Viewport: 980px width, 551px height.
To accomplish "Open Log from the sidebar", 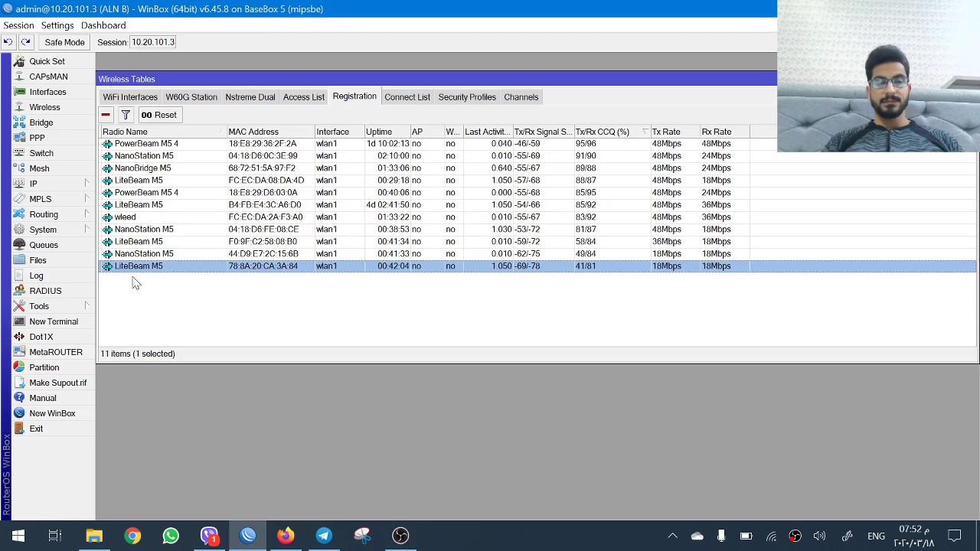I will tap(36, 275).
